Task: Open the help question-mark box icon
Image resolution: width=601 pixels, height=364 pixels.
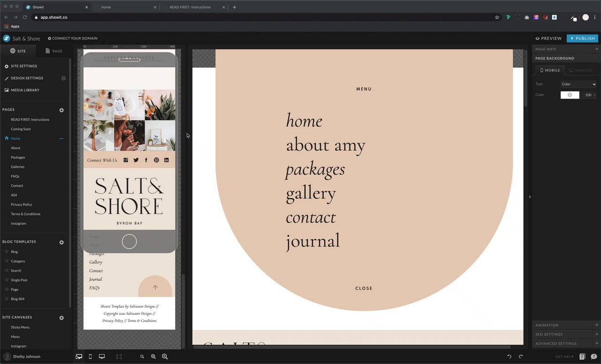Action: click(582, 357)
